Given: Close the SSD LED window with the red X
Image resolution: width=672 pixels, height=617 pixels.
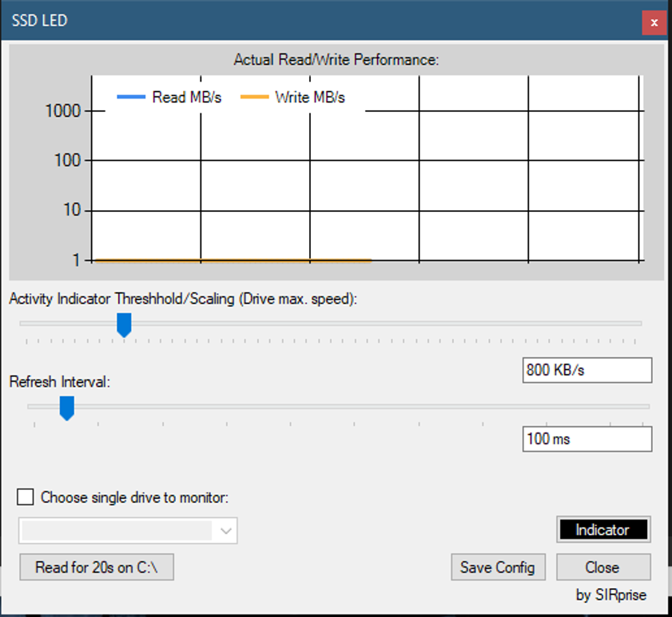Looking at the screenshot, I should click(x=654, y=22).
